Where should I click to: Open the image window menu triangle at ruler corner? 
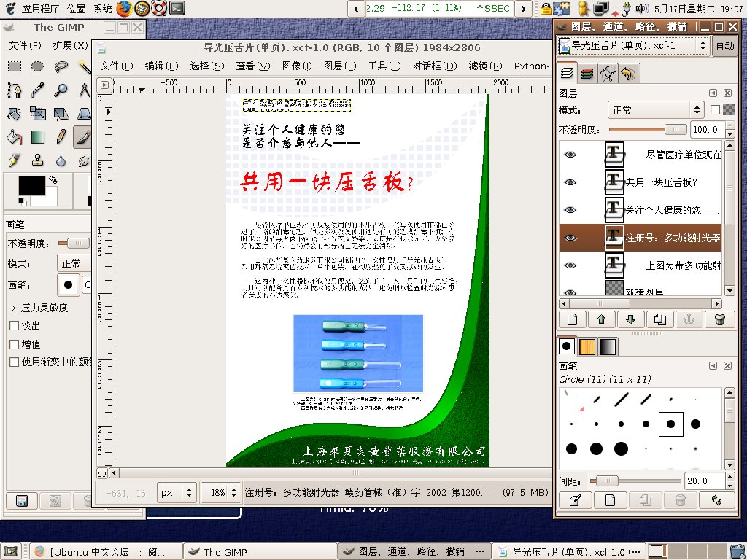click(x=104, y=85)
